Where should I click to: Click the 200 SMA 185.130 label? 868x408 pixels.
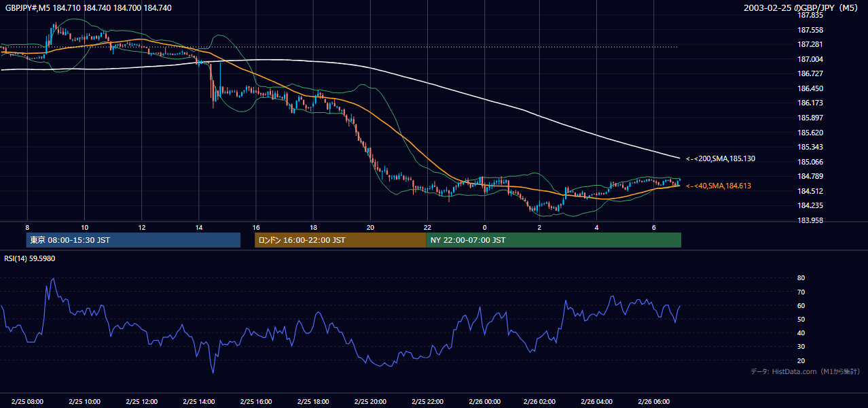click(x=721, y=158)
